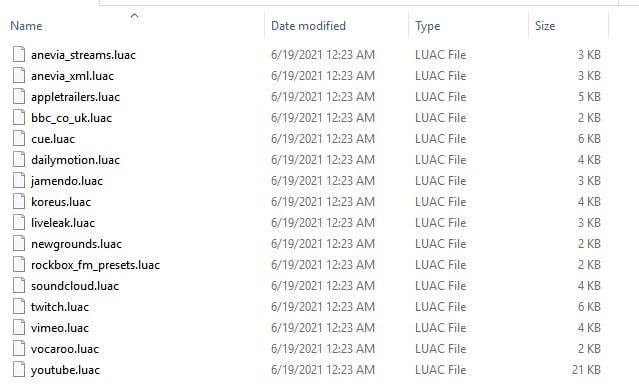
Task: Sort files by Date modified header
Action: (x=308, y=26)
